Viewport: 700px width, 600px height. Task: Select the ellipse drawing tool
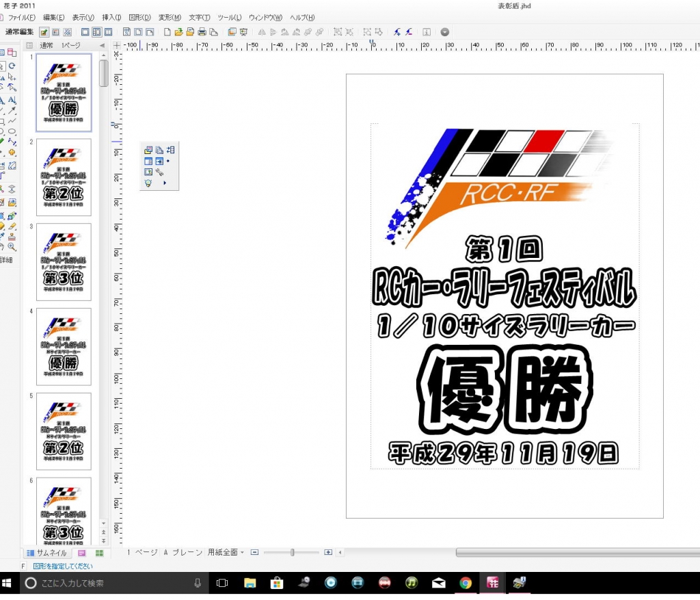point(12,131)
